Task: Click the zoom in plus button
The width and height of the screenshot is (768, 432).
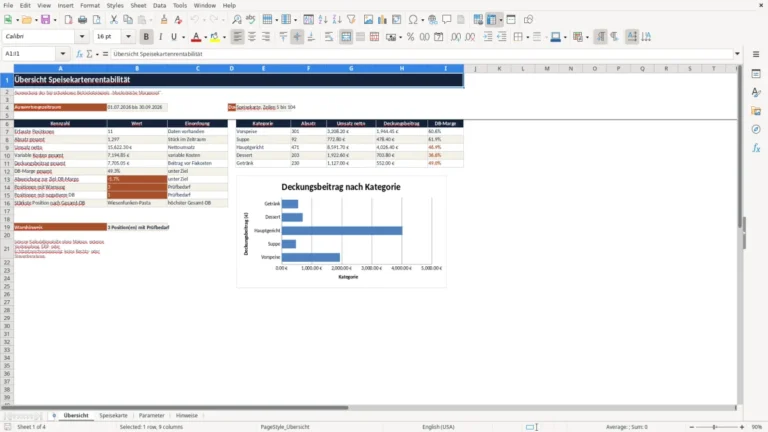Action: pos(742,427)
